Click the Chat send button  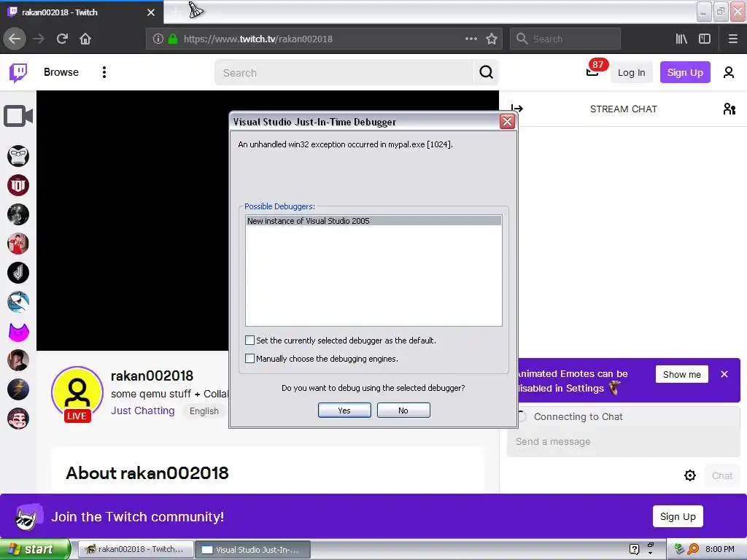[721, 475]
